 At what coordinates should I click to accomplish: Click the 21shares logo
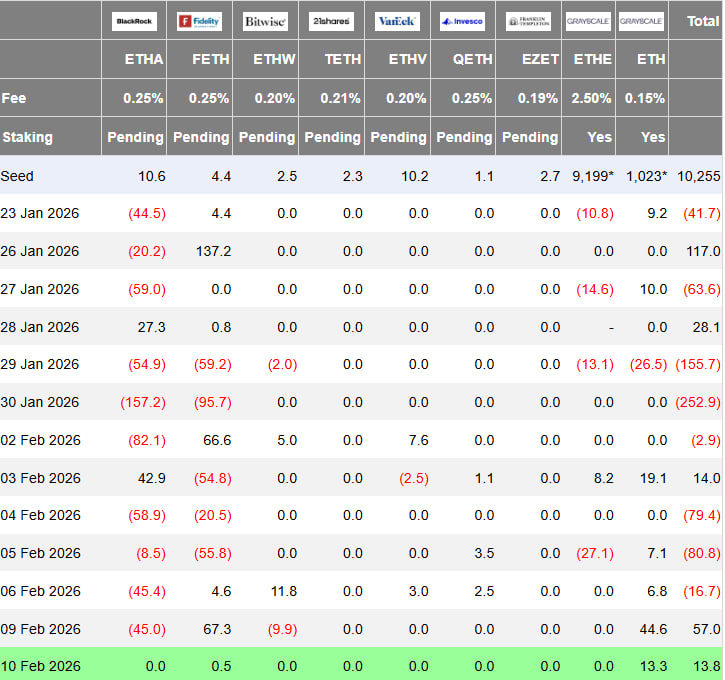[x=331, y=21]
